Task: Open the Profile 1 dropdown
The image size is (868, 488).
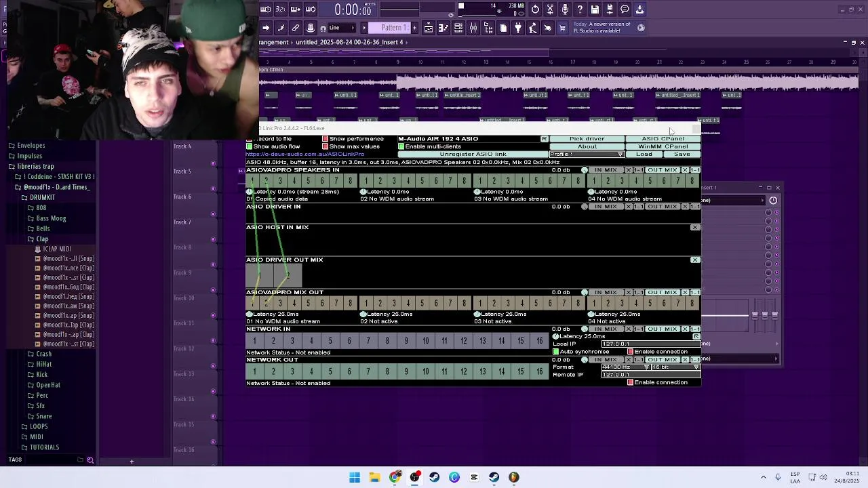Action: 587,155
